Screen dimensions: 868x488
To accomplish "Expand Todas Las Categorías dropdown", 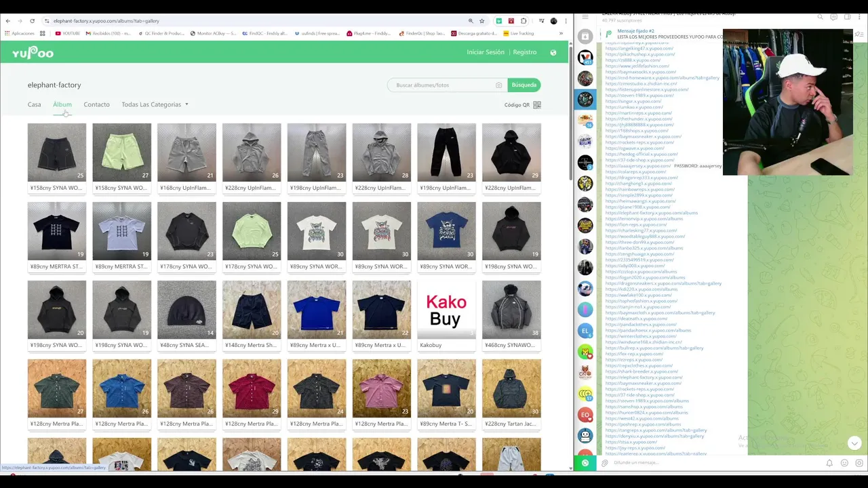I will (155, 105).
